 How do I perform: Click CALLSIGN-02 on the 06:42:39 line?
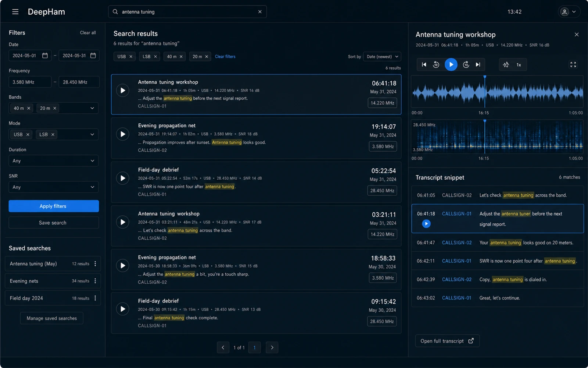click(457, 280)
